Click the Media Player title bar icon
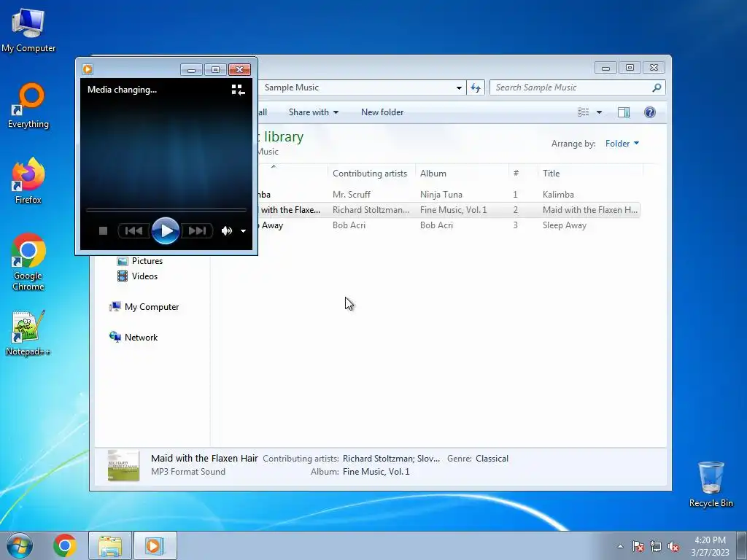747x560 pixels. [x=88, y=69]
